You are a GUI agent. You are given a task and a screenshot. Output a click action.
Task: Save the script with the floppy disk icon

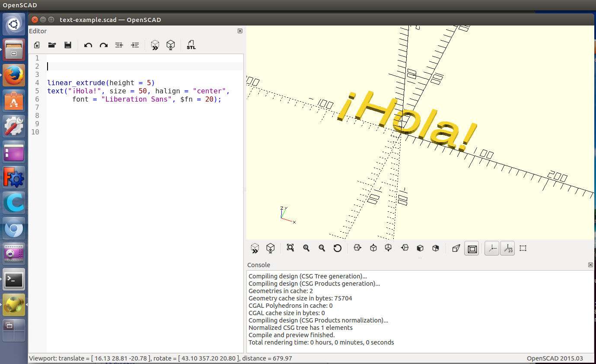click(67, 45)
